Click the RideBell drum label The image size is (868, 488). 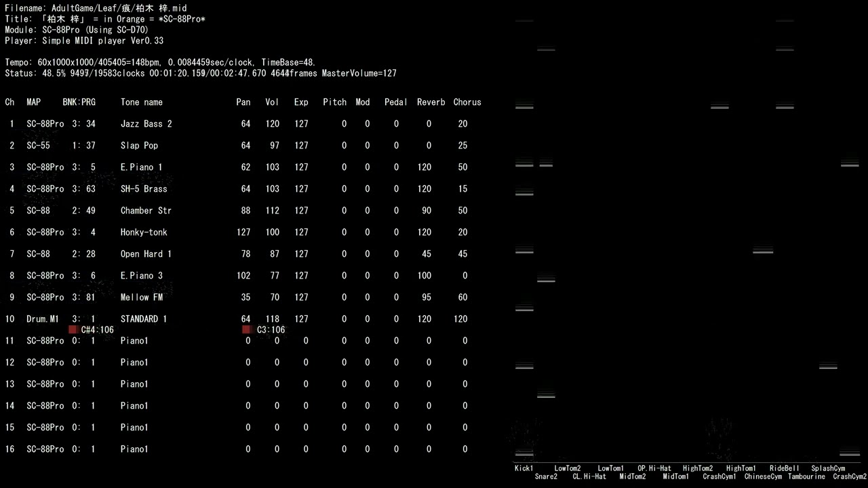785,468
